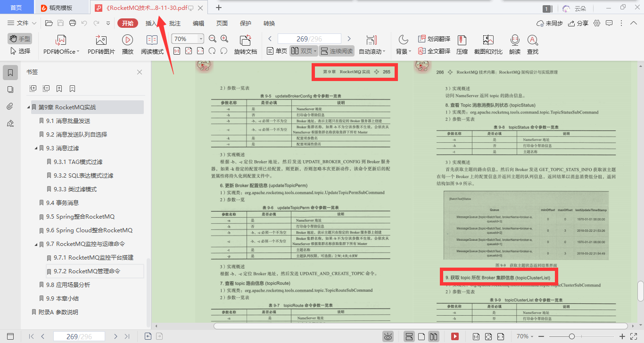
Task: Toggle 连续阅读 continuous reading
Action: tap(337, 51)
